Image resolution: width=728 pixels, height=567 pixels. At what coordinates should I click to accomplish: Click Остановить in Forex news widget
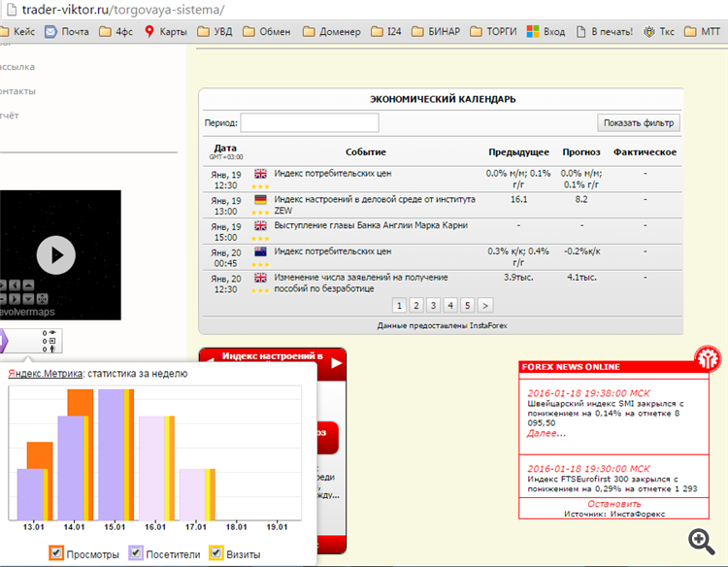(x=613, y=504)
